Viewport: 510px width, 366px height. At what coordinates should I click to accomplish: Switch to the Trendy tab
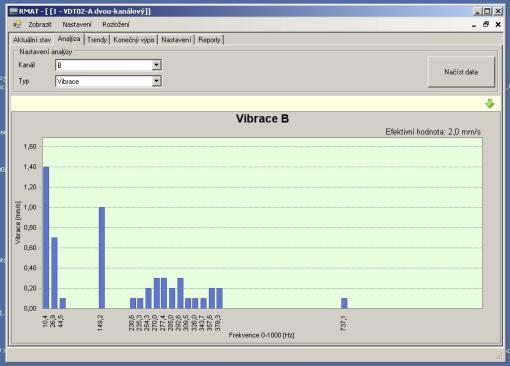[x=97, y=40]
